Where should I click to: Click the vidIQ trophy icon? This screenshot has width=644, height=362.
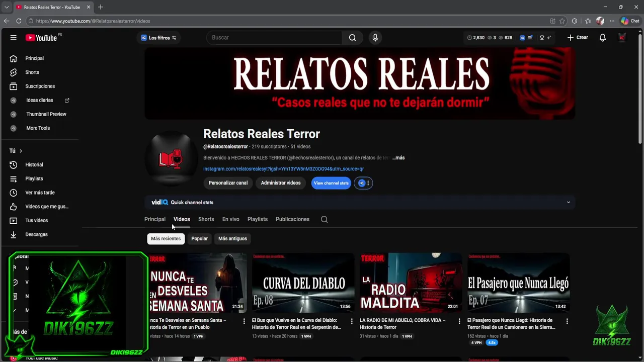[x=542, y=38]
